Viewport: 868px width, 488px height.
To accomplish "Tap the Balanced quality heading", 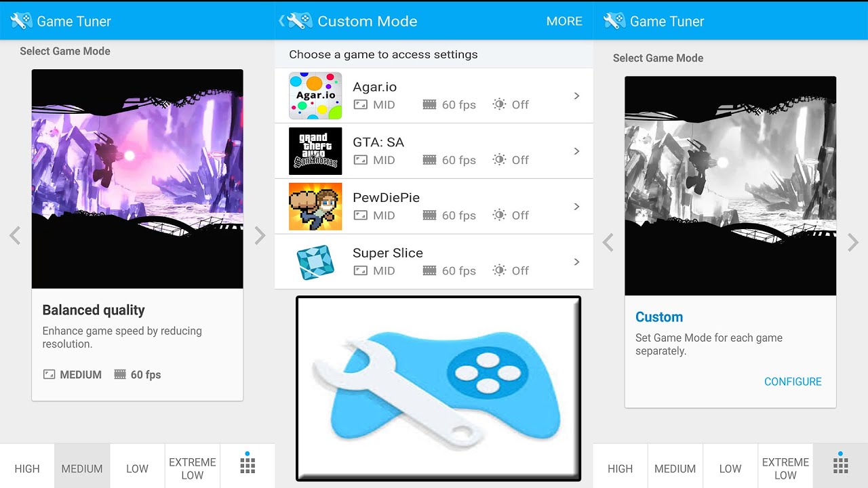I will tap(94, 310).
